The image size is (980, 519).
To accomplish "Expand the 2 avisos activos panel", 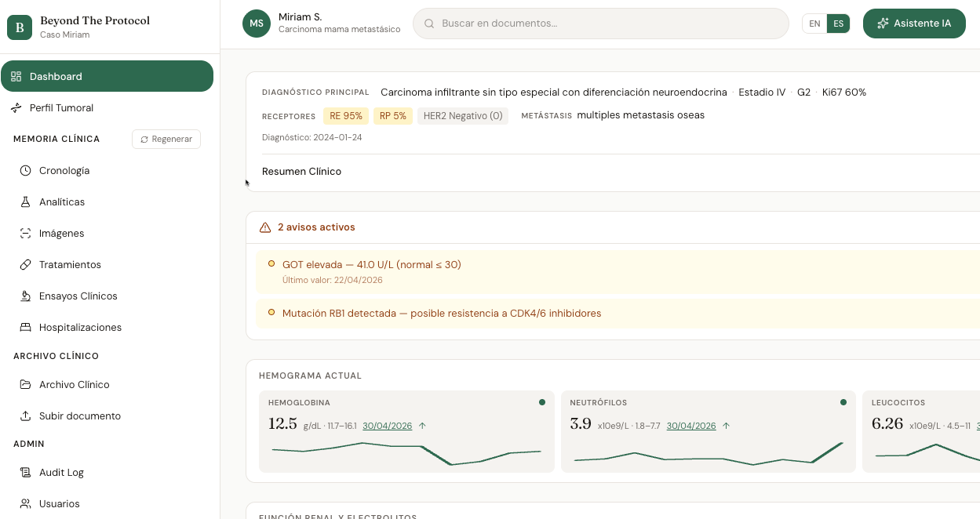I will click(316, 227).
